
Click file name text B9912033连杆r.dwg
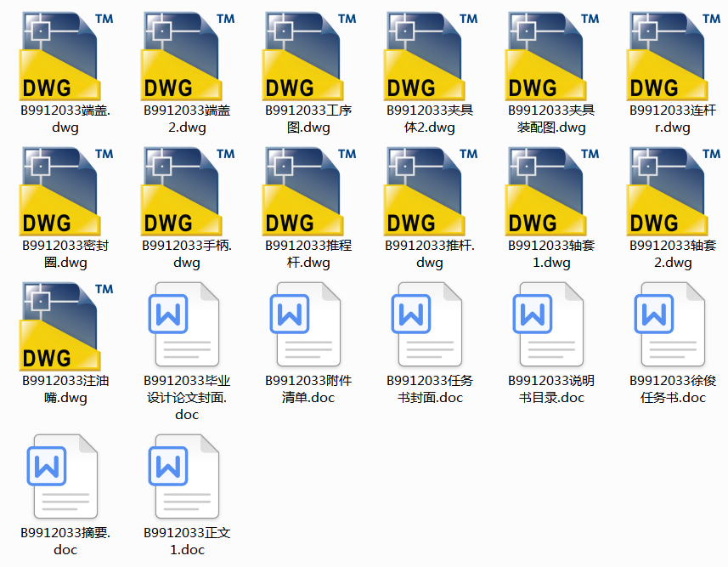point(674,119)
